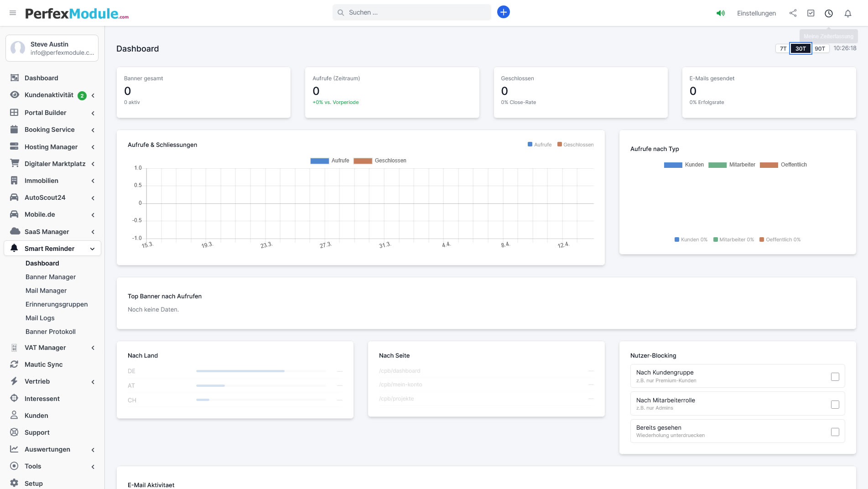
Task: Open the share icon in header
Action: coord(793,13)
